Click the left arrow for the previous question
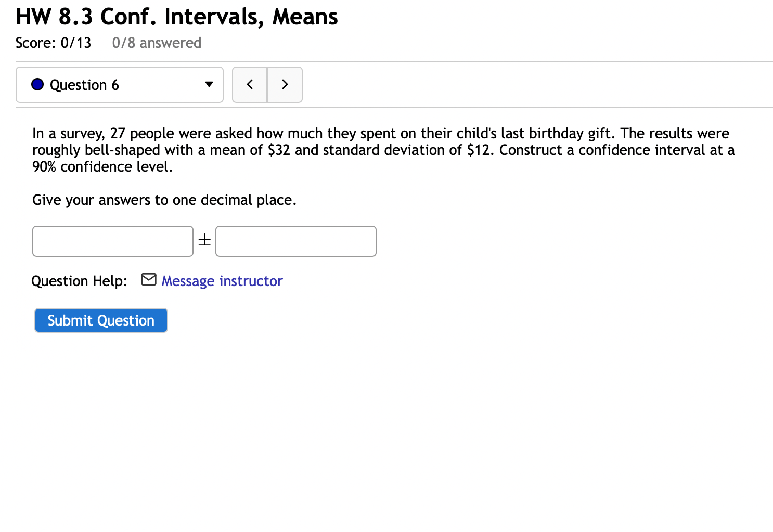Screen dimensions: 773x532 pyautogui.click(x=250, y=84)
